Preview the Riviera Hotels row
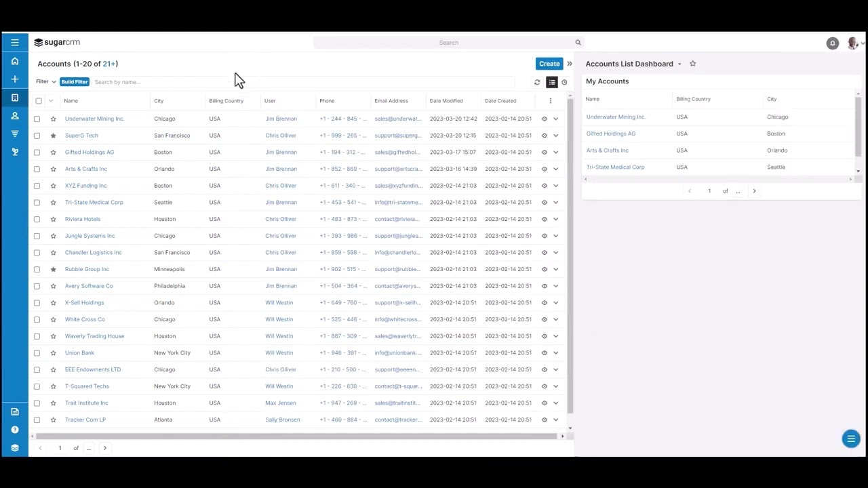Viewport: 868px width, 488px height. pyautogui.click(x=545, y=219)
